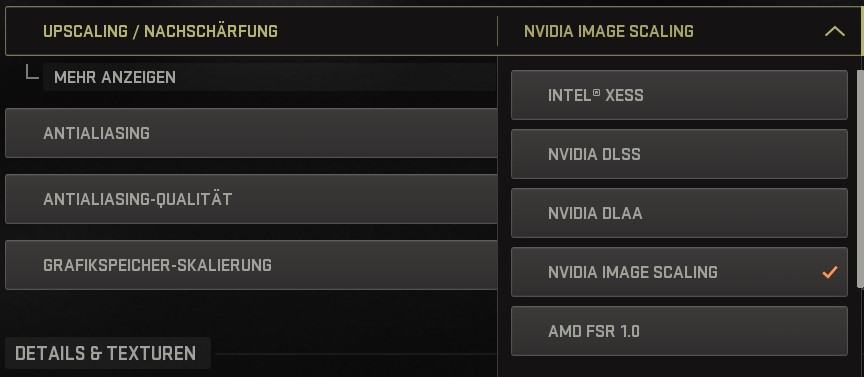Switch upscaling to AMD FSR 1.0
This screenshot has width=864, height=377.
pos(679,331)
